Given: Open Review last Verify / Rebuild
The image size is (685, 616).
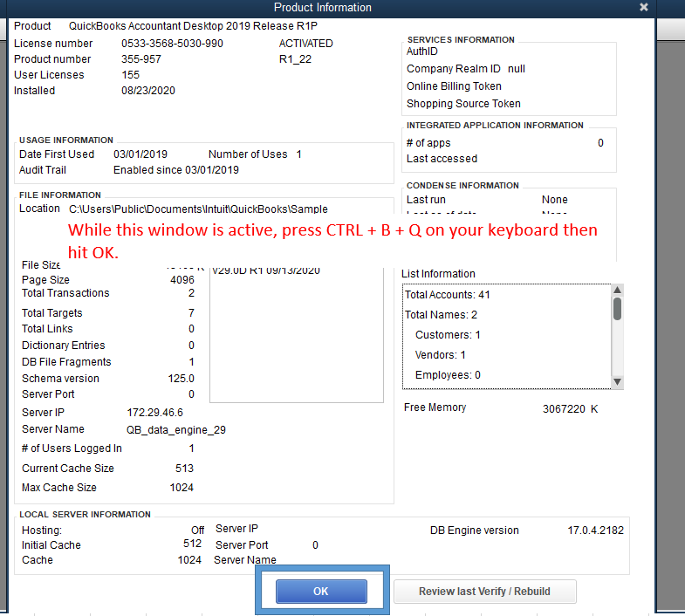Looking at the screenshot, I should coord(485,591).
